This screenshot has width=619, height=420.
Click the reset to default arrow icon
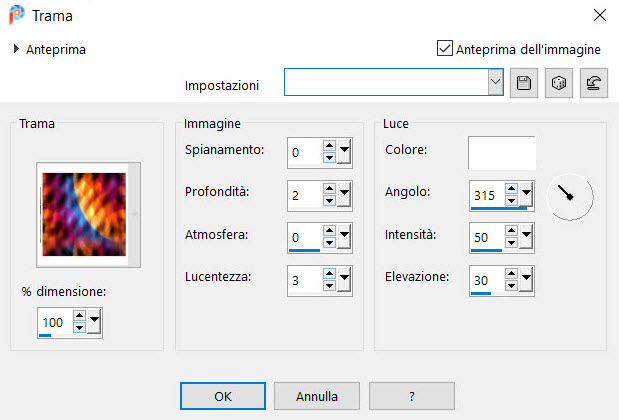[x=594, y=83]
